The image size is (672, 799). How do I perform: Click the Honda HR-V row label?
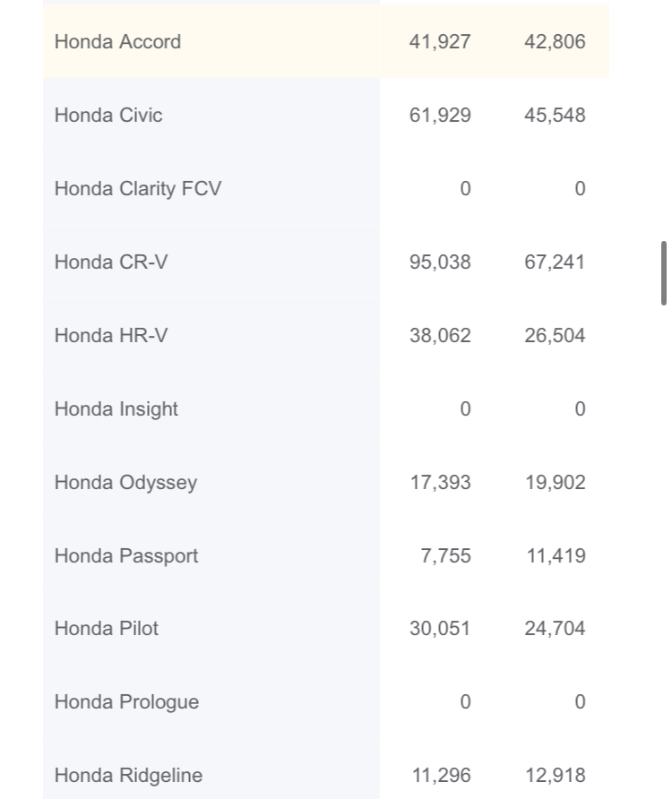[x=110, y=336]
